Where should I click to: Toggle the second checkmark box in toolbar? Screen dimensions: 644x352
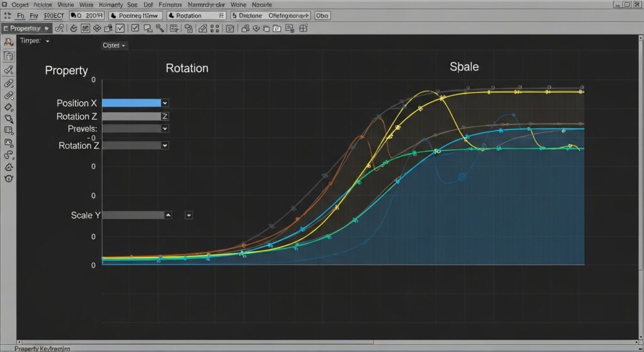click(x=134, y=28)
